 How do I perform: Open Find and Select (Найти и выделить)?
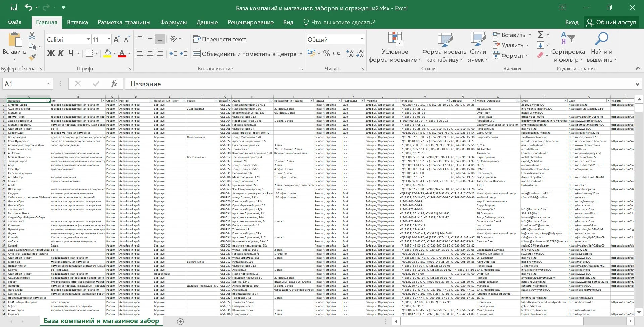pos(601,47)
